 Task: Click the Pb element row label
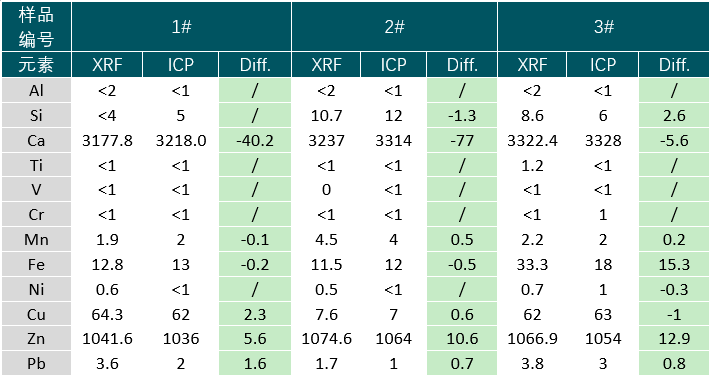coord(36,364)
